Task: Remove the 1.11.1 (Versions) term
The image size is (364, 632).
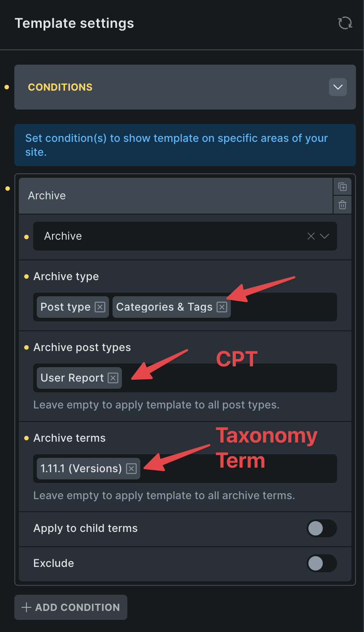Action: pyautogui.click(x=131, y=469)
